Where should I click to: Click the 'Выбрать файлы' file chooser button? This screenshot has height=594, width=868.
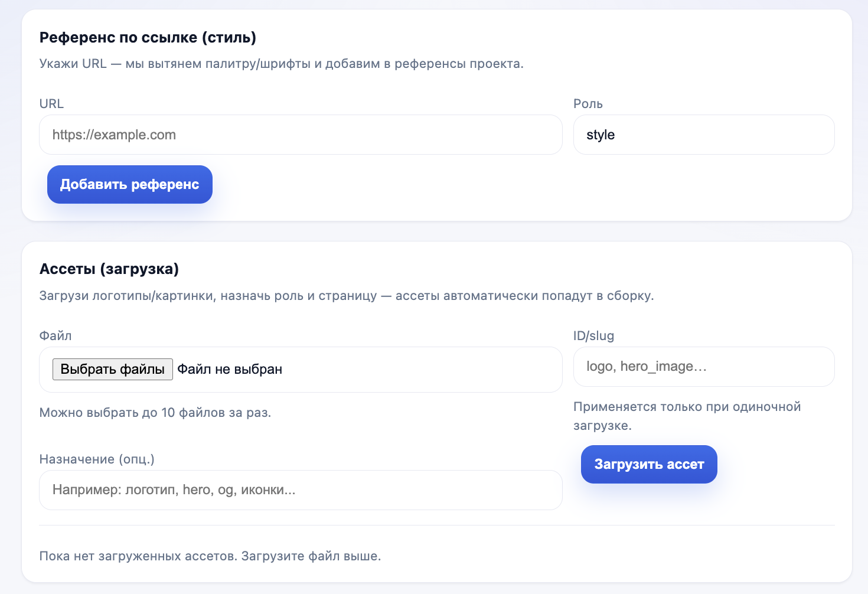point(113,369)
